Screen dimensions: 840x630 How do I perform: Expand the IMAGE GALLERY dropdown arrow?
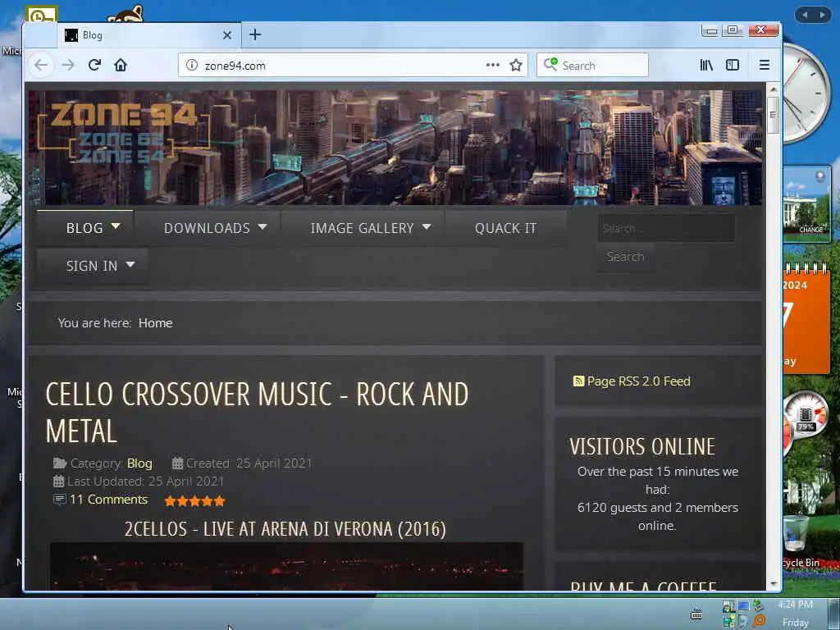(x=427, y=227)
